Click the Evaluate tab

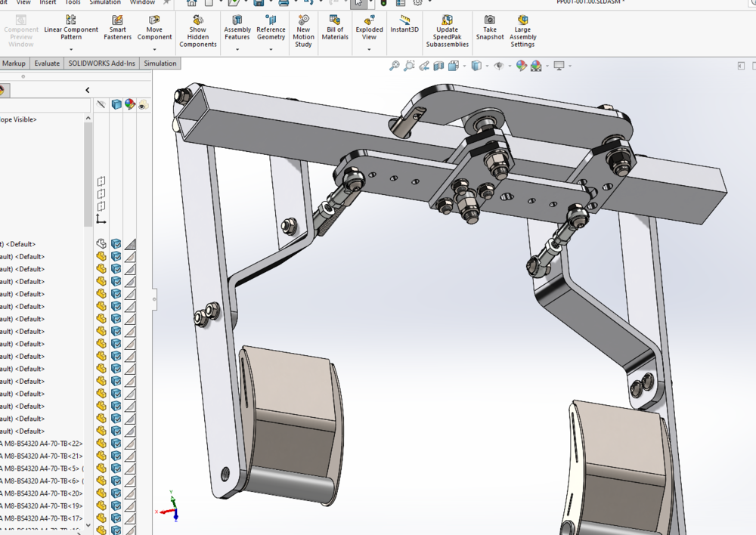point(46,63)
